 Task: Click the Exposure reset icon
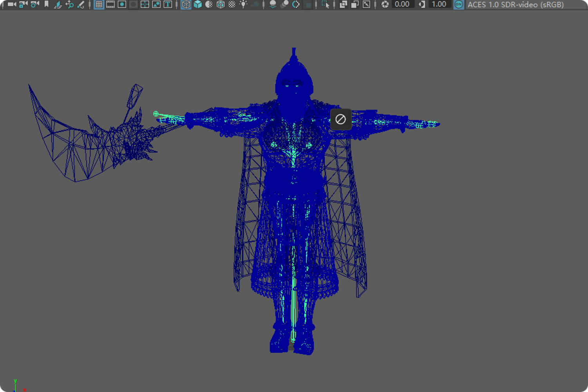[385, 4]
